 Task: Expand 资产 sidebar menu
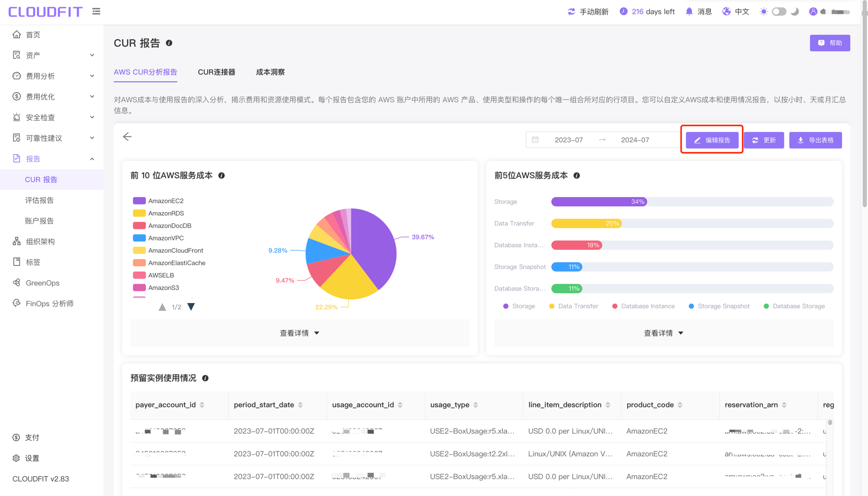click(x=52, y=55)
